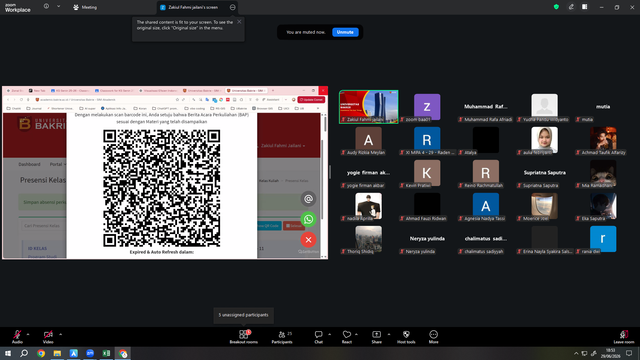
Task: Click the Zoom Workplace logo
Action: click(18, 7)
